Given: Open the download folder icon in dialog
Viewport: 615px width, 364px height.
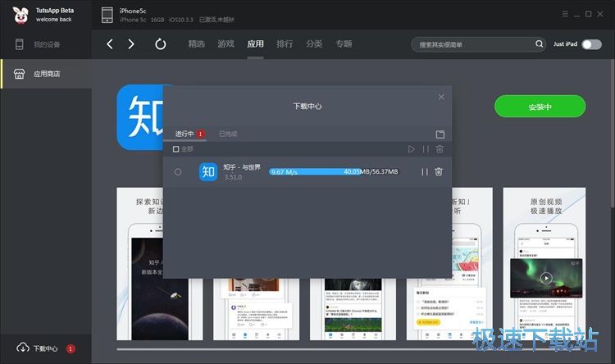Looking at the screenshot, I should [440, 134].
